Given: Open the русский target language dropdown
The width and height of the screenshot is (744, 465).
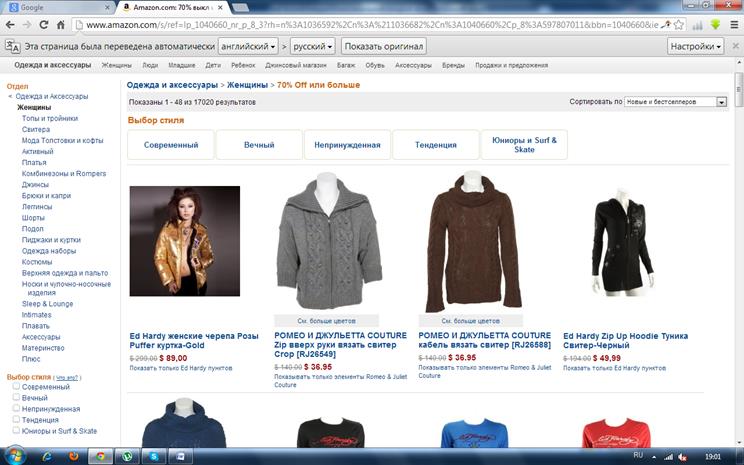Looking at the screenshot, I should click(x=313, y=46).
